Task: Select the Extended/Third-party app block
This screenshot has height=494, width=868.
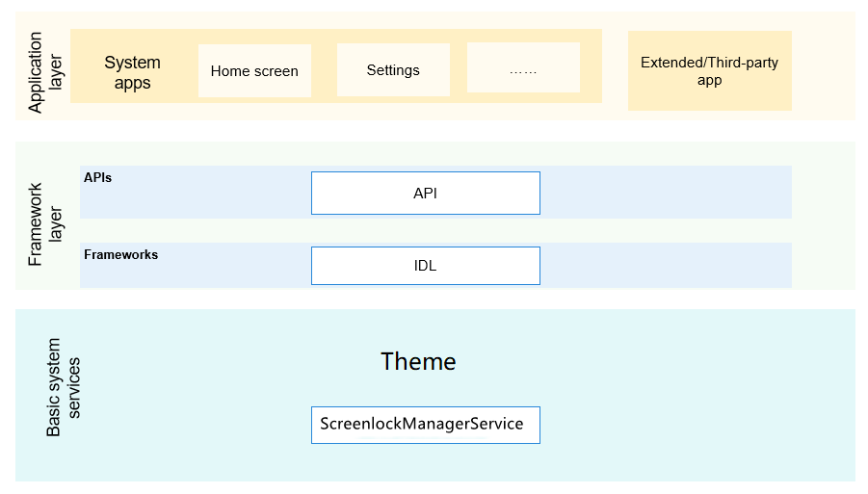Action: tap(709, 71)
